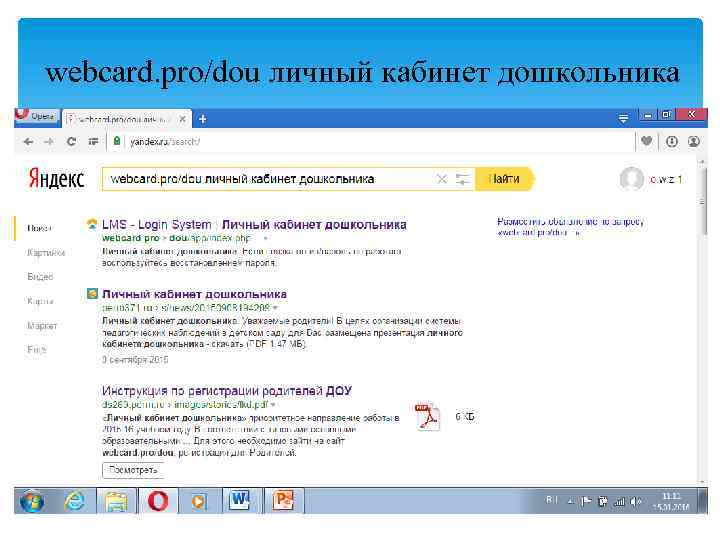Select the Маркет sidebar tab
The image size is (720, 540).
point(42,326)
